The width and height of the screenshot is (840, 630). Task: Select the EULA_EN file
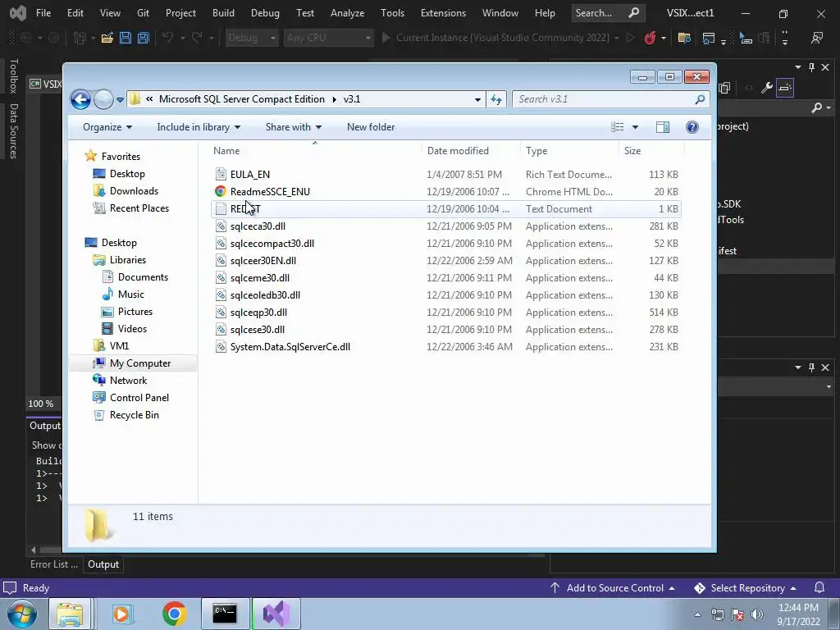250,174
